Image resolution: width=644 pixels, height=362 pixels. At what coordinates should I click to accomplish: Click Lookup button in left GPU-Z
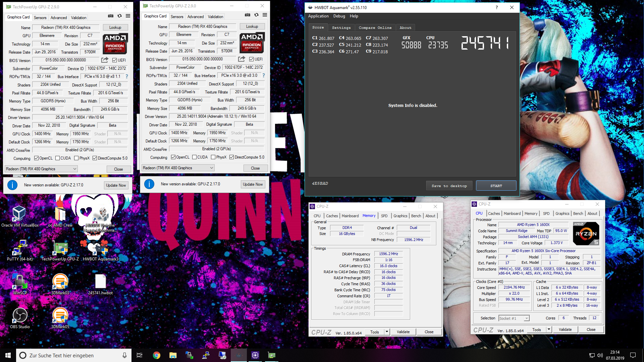(x=115, y=27)
